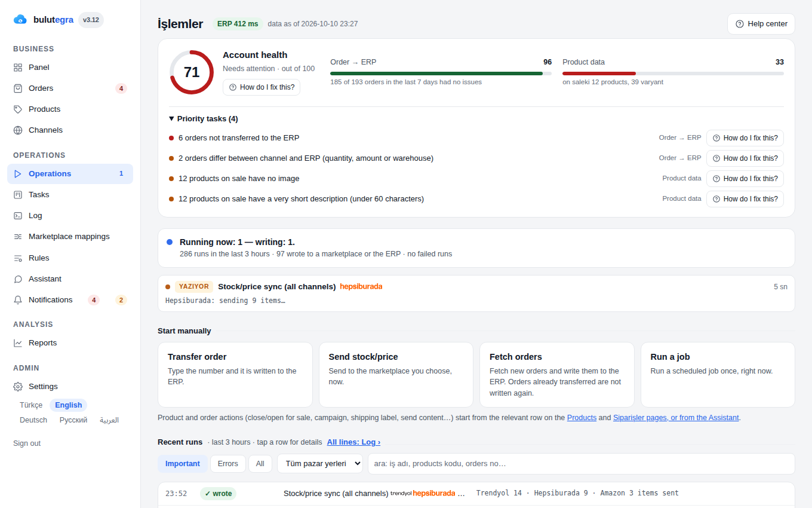Click the Running now: 1 status banner
Screen dimensions: 812x508
(476, 248)
